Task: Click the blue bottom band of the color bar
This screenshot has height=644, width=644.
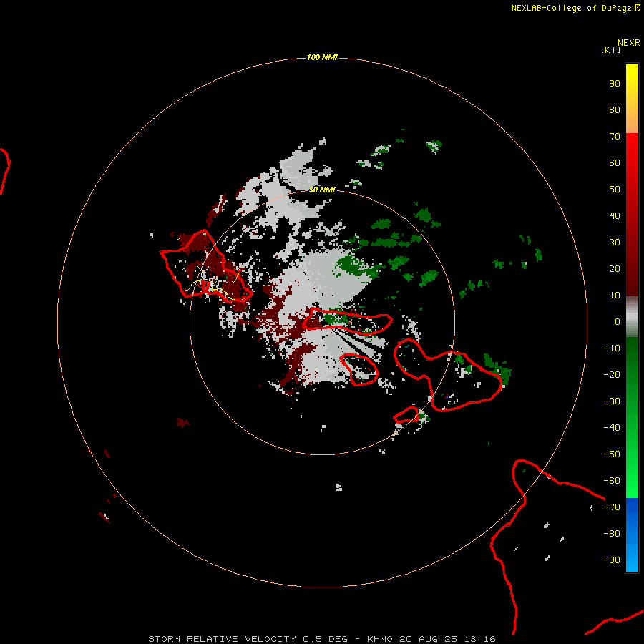Action: point(632,535)
